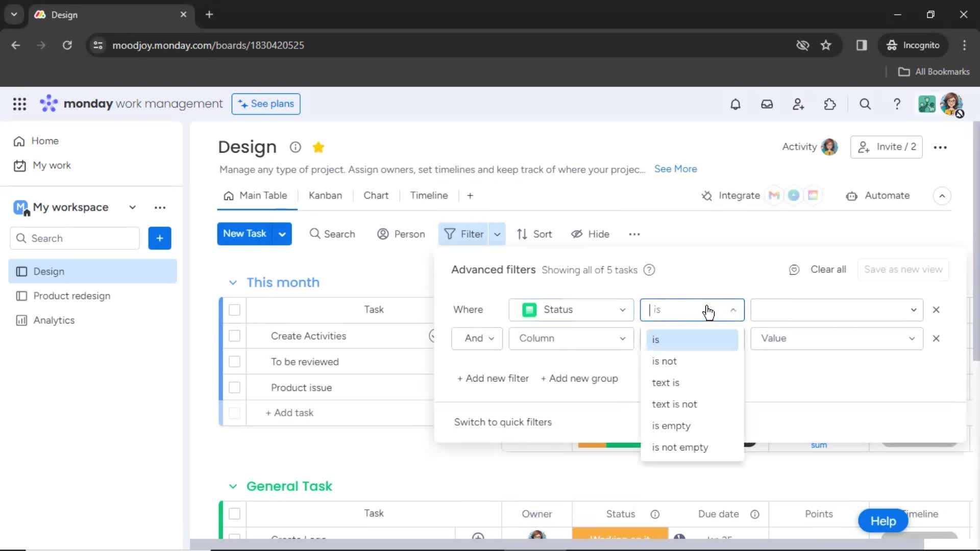This screenshot has height=551, width=980.
Task: Click Switch to quick filters
Action: (x=503, y=422)
